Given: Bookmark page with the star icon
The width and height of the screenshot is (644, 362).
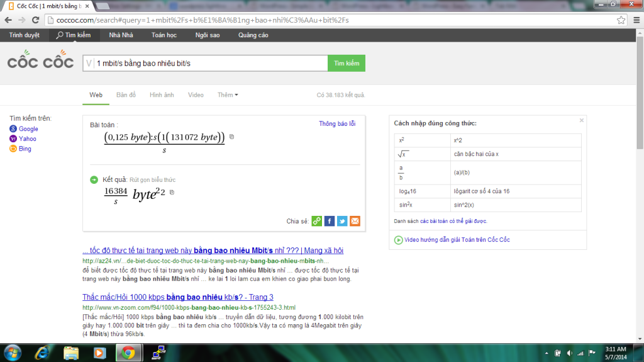Looking at the screenshot, I should (x=621, y=20).
